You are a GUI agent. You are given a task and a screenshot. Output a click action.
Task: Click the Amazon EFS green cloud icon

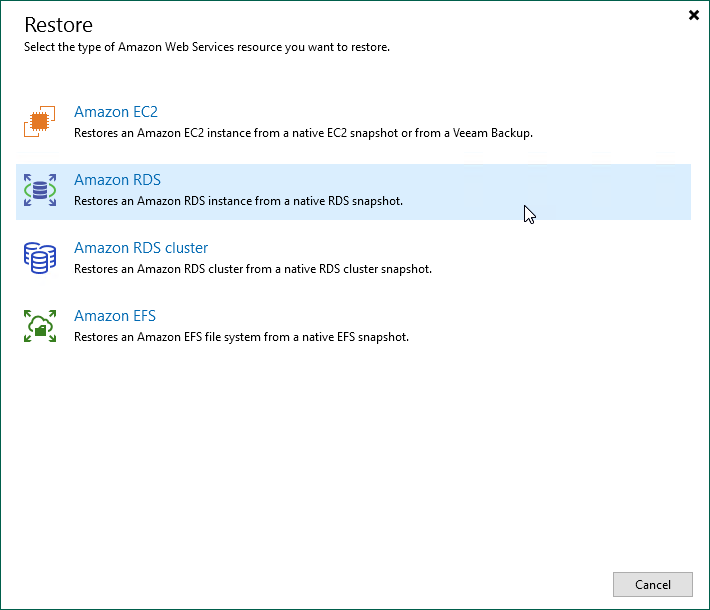40,326
